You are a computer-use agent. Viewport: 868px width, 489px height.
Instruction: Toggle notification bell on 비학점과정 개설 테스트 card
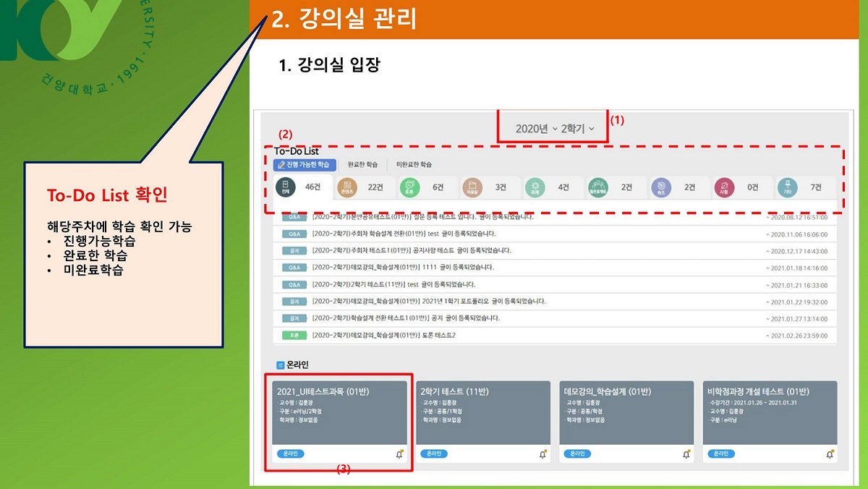point(830,454)
